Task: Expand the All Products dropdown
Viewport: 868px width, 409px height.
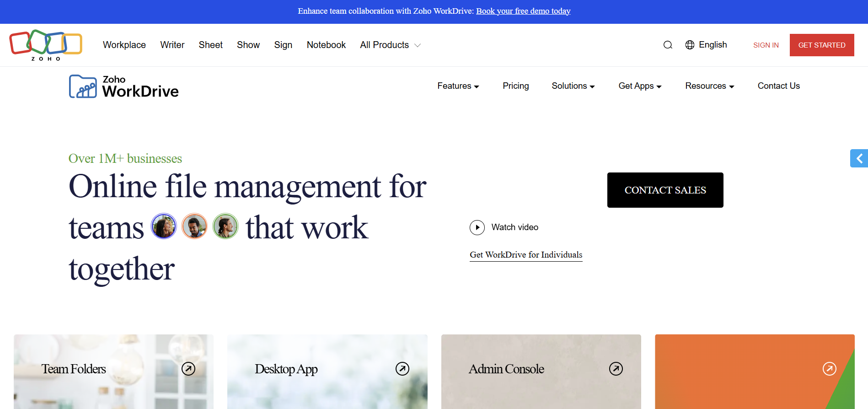Action: click(390, 45)
